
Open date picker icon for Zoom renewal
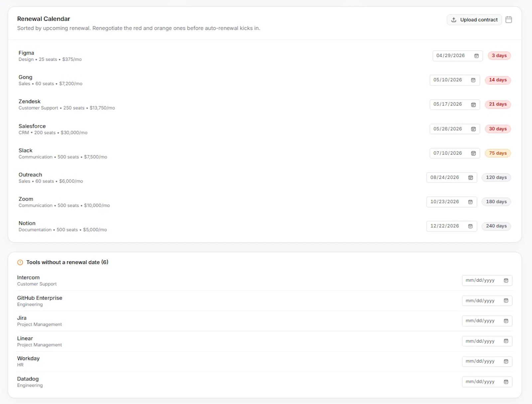(x=470, y=202)
